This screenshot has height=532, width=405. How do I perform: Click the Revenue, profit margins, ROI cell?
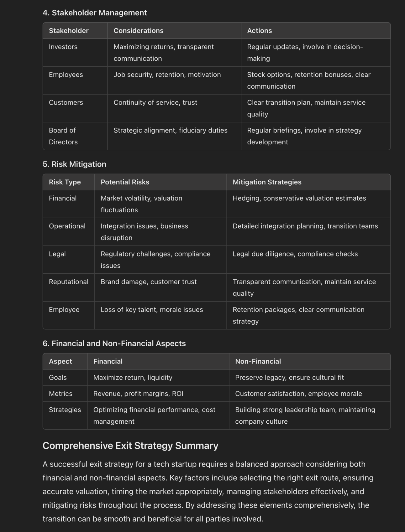(x=158, y=394)
